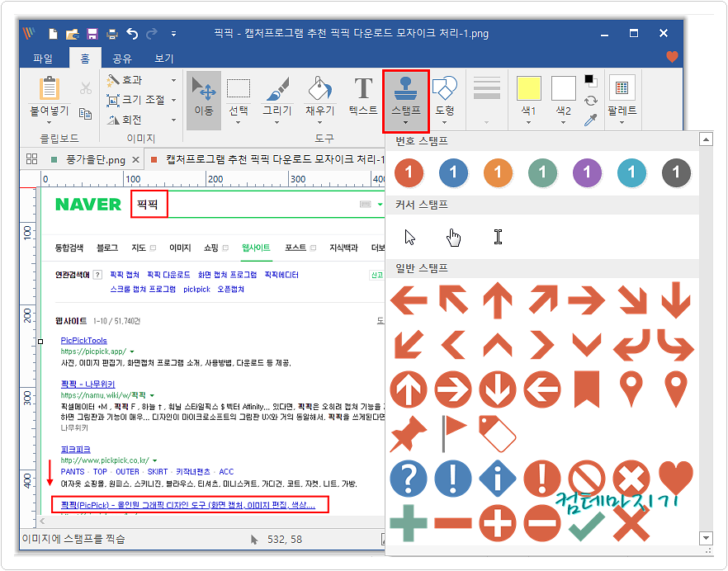
Task: Choose the bookmark ribbon stamp
Action: point(587,389)
